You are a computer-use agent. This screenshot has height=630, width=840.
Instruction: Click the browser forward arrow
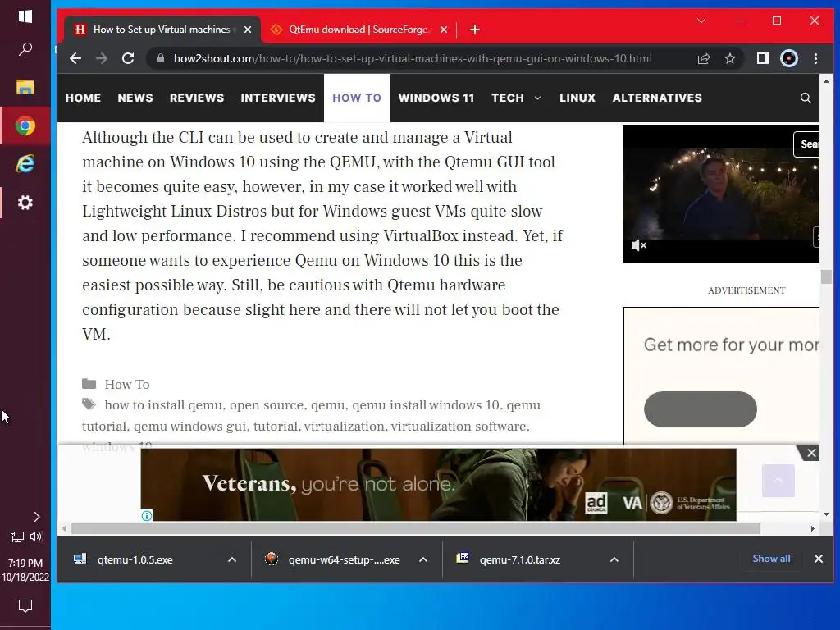pyautogui.click(x=101, y=58)
